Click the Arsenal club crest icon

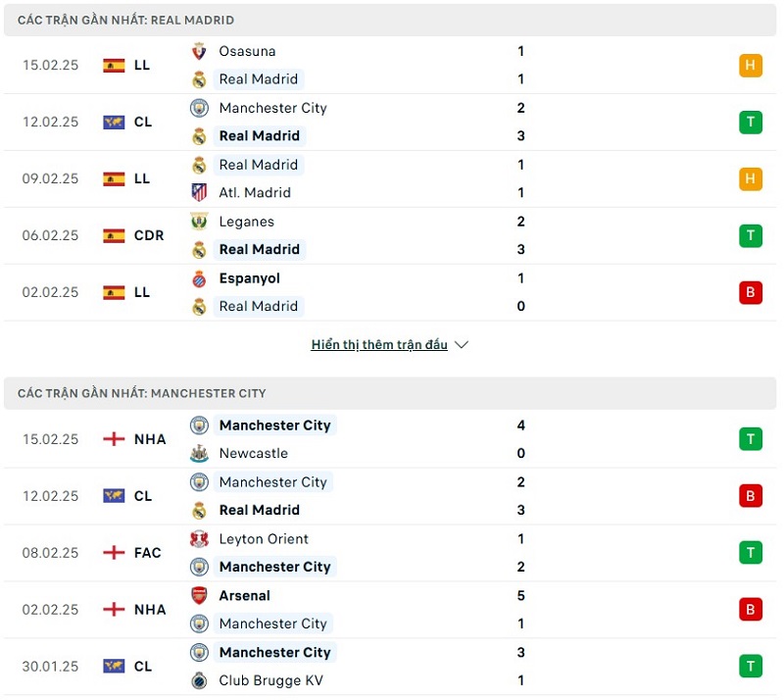[x=199, y=596]
